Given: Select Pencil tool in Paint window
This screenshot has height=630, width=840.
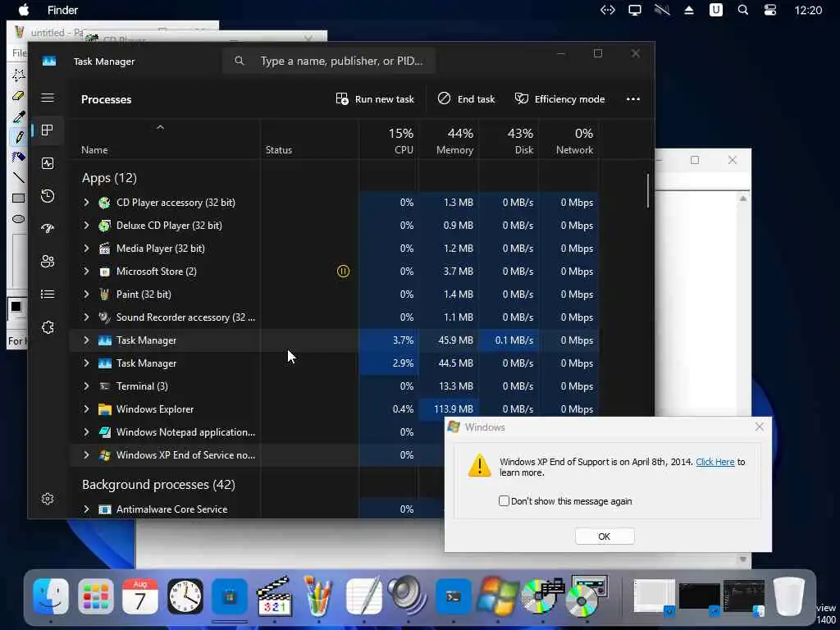Looking at the screenshot, I should pos(19,137).
